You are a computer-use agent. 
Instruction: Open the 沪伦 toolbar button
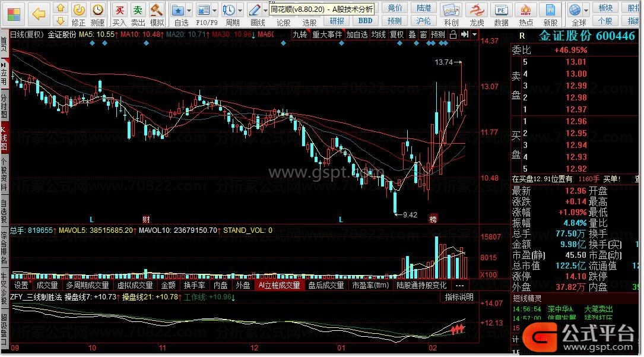click(x=423, y=21)
